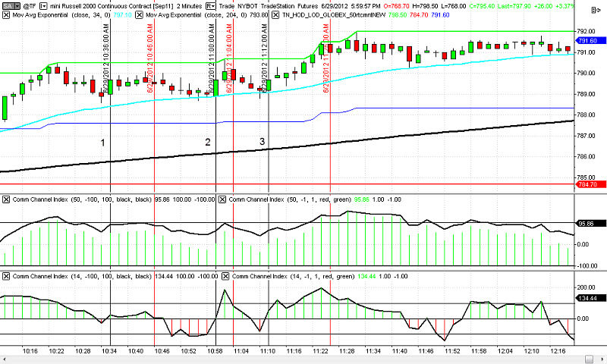The width and height of the screenshot is (607, 364).
Task: Click the 11:28 time axis label
Action: point(347,351)
